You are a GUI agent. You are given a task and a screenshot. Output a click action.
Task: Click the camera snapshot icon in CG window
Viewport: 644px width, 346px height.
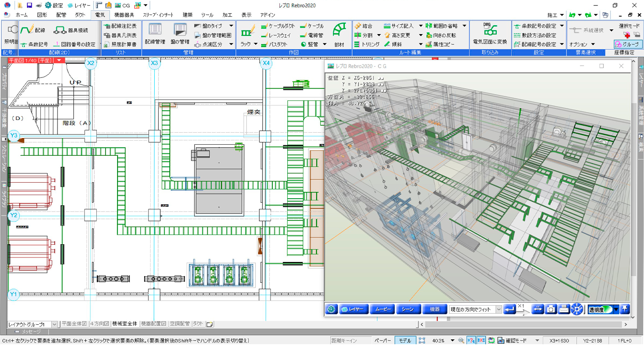pyautogui.click(x=551, y=309)
